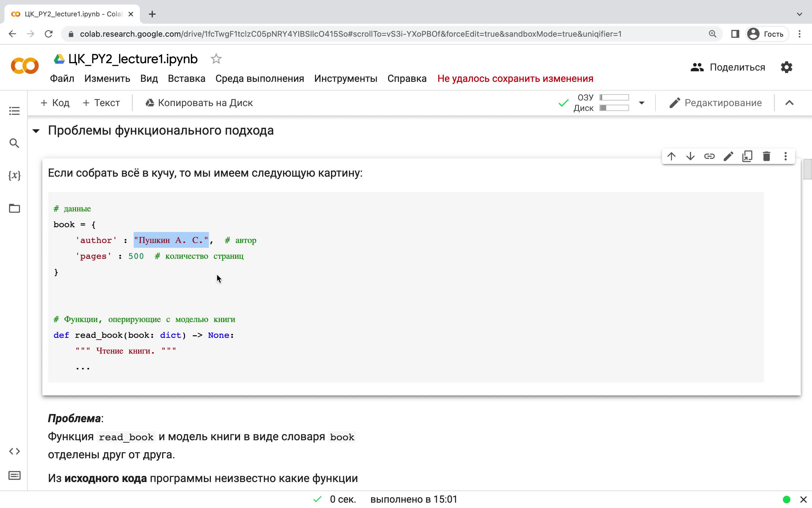Image resolution: width=812 pixels, height=508 pixels.
Task: Open more cell actions menu
Action: (785, 156)
